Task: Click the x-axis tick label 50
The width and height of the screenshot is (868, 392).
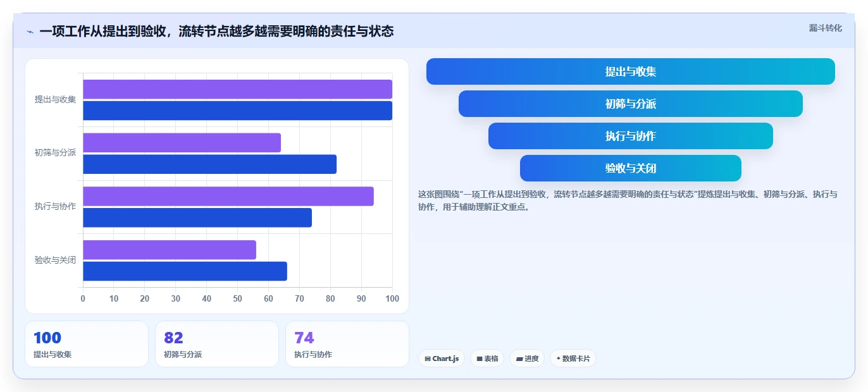Action: [237, 298]
